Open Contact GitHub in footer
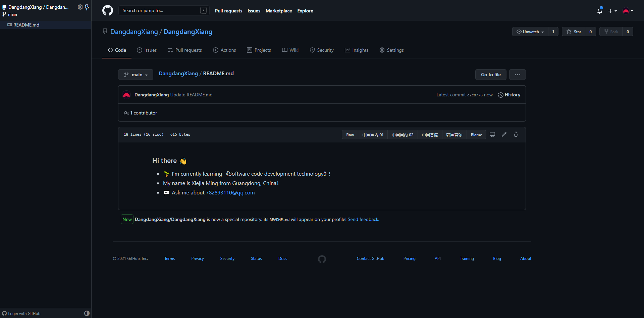This screenshot has width=644, height=318. [371, 259]
